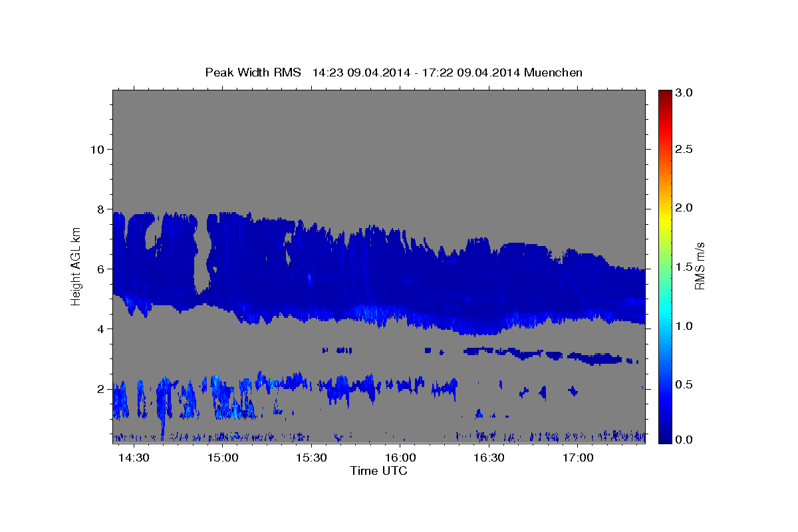This screenshot has height=532, width=798.
Task: Select the '17:00' time tick label
Action: point(578,458)
